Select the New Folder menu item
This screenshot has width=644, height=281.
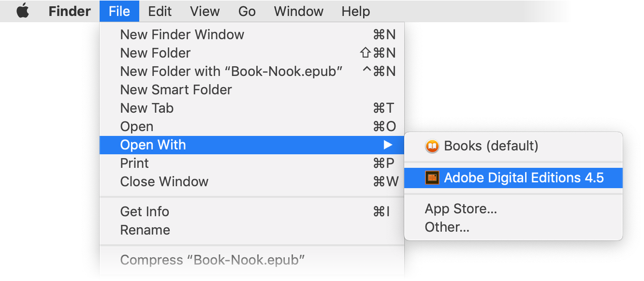pyautogui.click(x=252, y=53)
